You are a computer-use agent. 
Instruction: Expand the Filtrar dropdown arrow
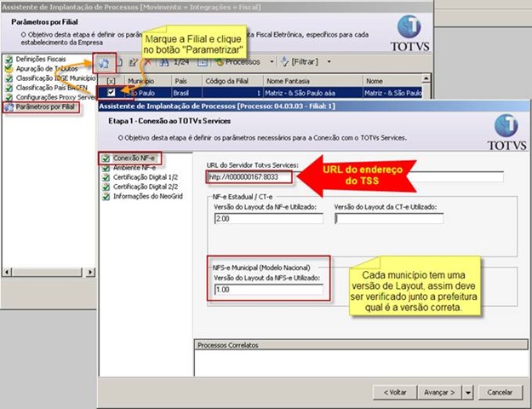point(329,62)
